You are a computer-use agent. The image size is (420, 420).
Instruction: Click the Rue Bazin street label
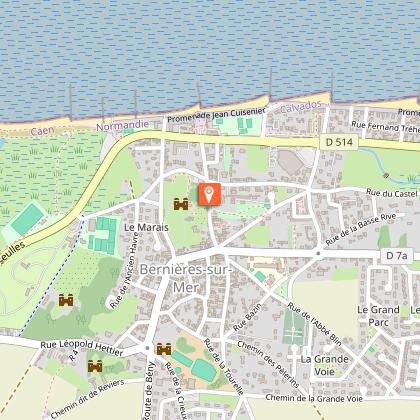click(x=247, y=318)
